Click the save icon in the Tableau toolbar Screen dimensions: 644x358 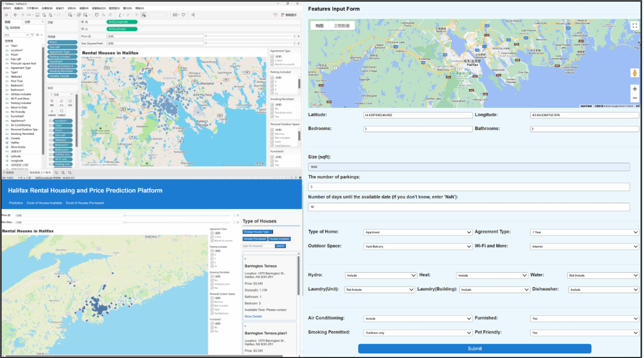click(37, 15)
